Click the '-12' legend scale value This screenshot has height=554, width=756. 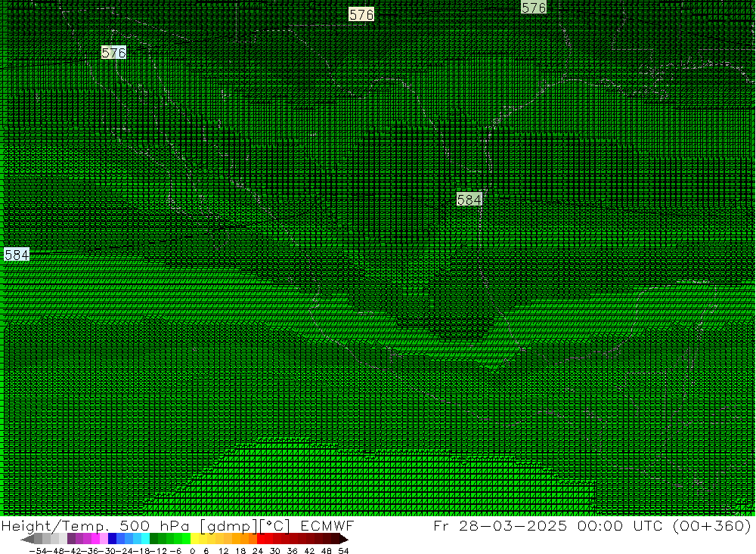click(x=158, y=551)
